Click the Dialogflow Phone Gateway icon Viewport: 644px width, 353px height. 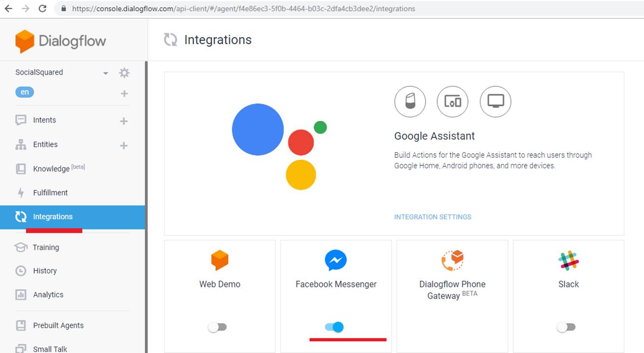tap(452, 260)
